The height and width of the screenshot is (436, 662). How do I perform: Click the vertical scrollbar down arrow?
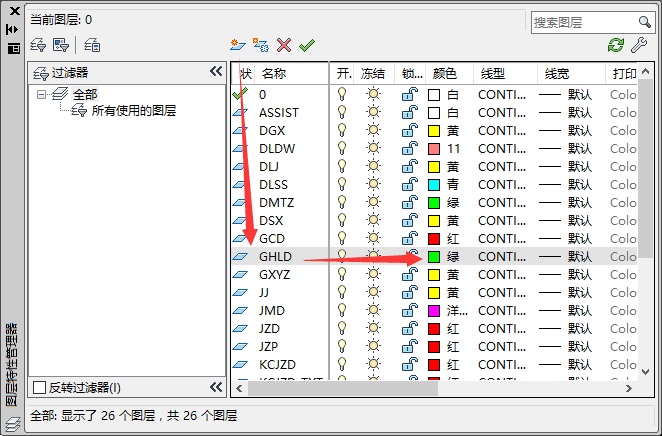645,371
